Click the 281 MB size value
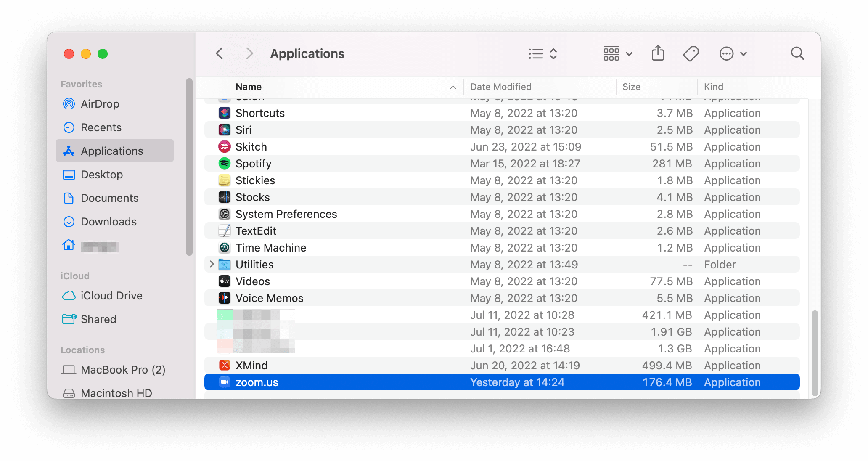 coord(672,163)
